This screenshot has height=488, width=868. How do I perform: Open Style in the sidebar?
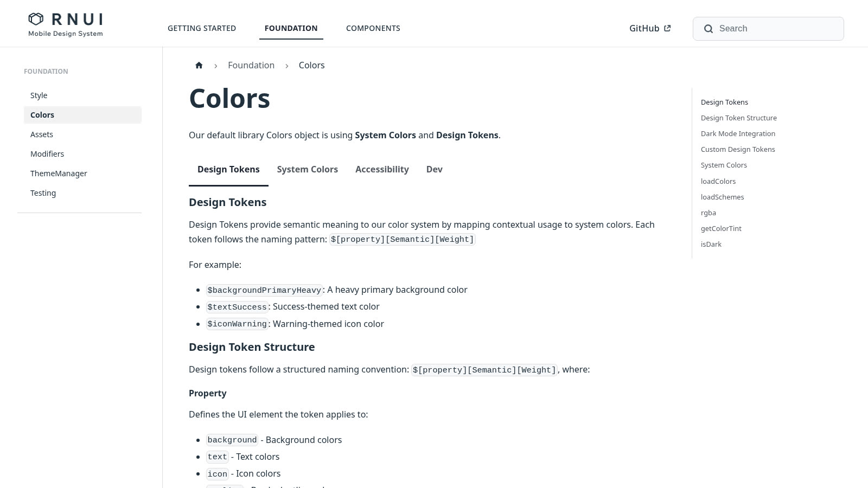pos(82,95)
